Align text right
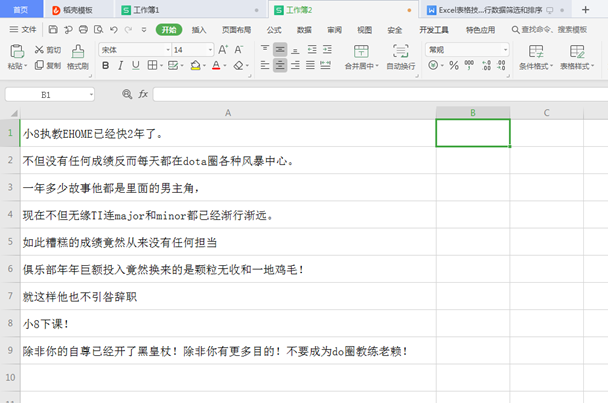608x403 pixels. point(295,65)
